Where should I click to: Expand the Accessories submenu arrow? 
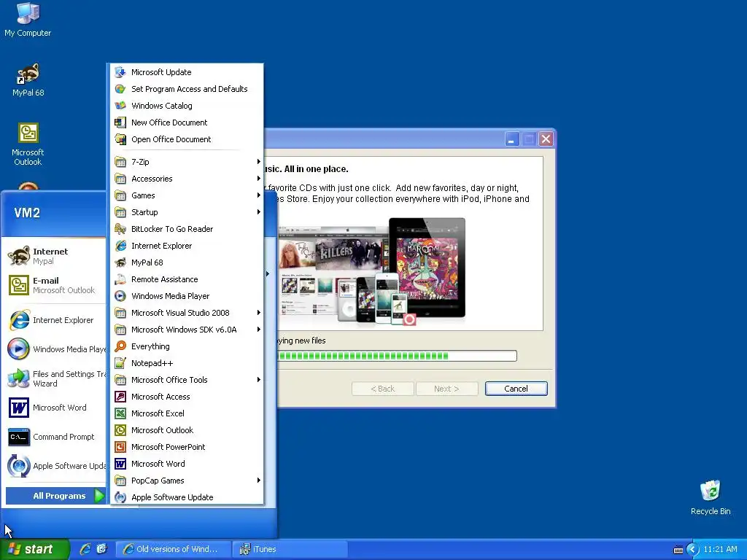click(259, 179)
